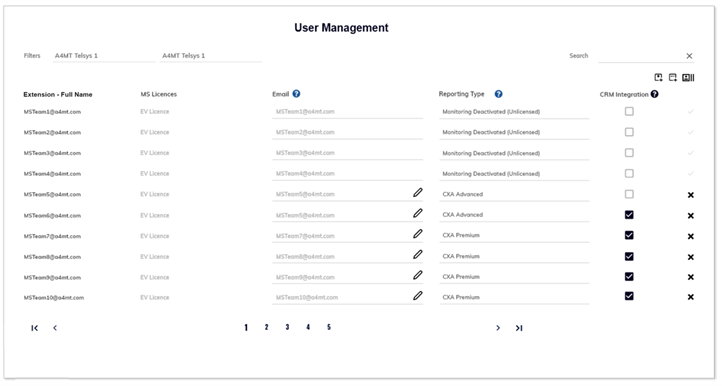Open the Reporting Type help icon

tap(498, 94)
